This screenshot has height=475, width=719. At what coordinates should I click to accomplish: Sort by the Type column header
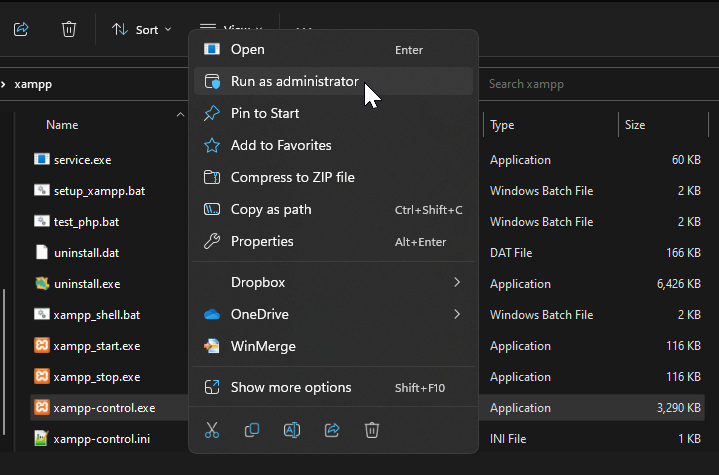(x=502, y=125)
